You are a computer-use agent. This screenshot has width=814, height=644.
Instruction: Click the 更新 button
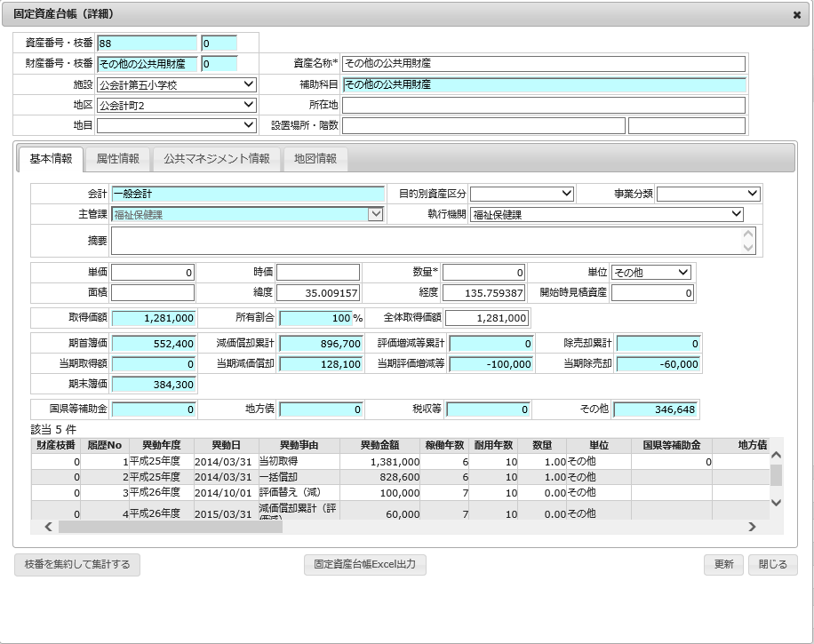pyautogui.click(x=723, y=565)
